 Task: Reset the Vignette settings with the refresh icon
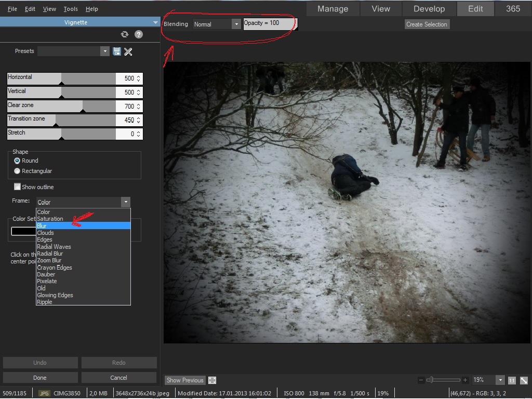coord(125,34)
